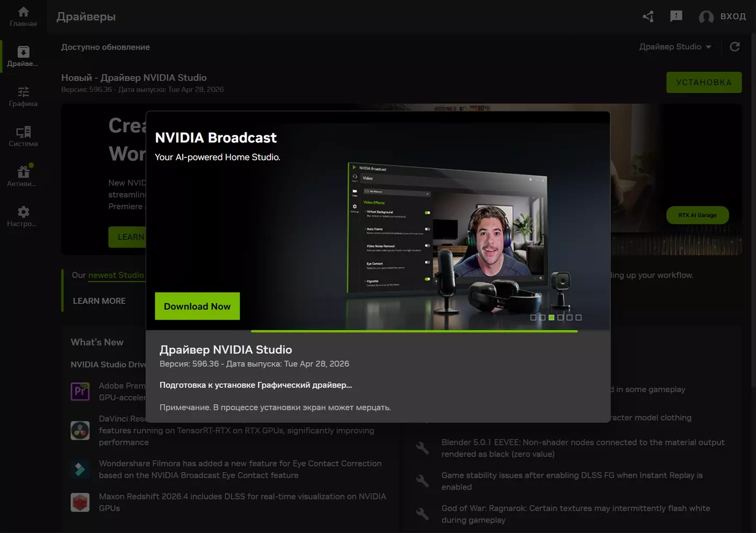
Task: Click the DaVinci Resolve icon
Action: coord(80,431)
